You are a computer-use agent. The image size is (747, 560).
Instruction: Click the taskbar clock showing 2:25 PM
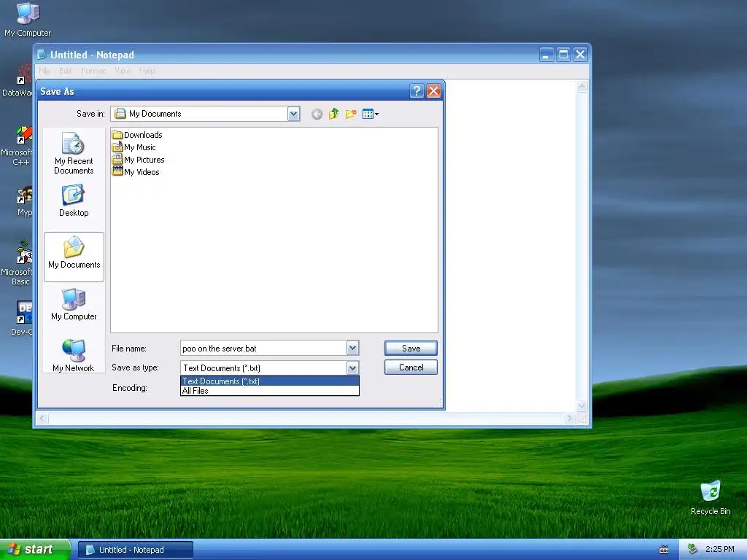719,549
